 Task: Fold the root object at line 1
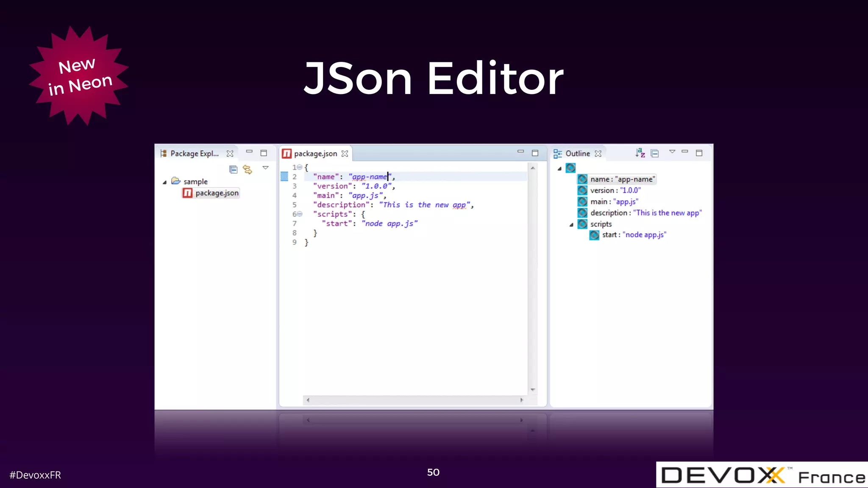pyautogui.click(x=300, y=167)
